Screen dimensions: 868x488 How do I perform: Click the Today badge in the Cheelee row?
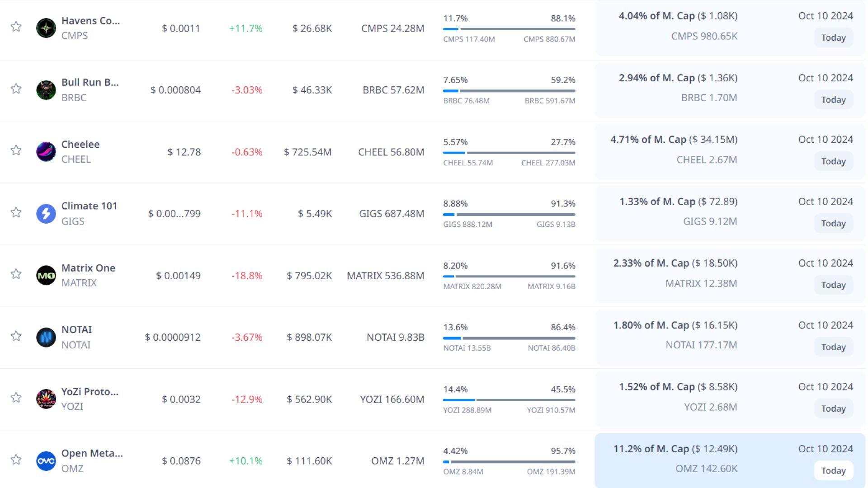pos(833,161)
